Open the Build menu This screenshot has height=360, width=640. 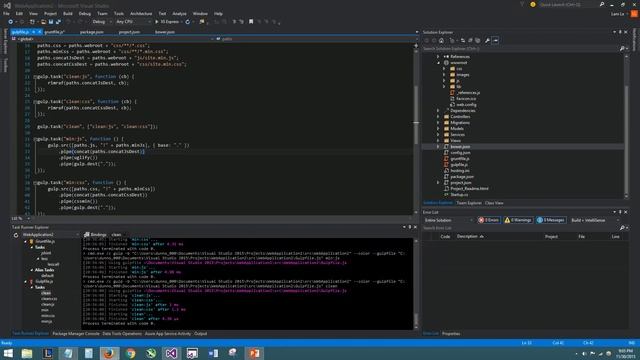[68, 13]
